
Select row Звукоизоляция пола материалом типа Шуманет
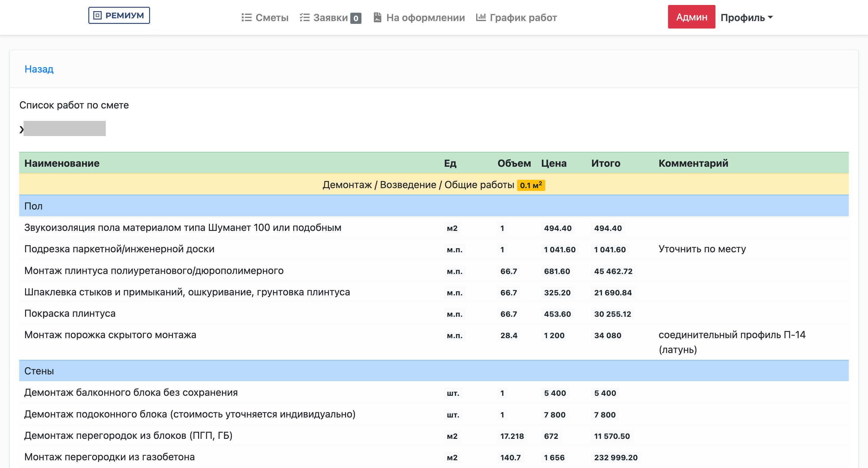tap(434, 227)
